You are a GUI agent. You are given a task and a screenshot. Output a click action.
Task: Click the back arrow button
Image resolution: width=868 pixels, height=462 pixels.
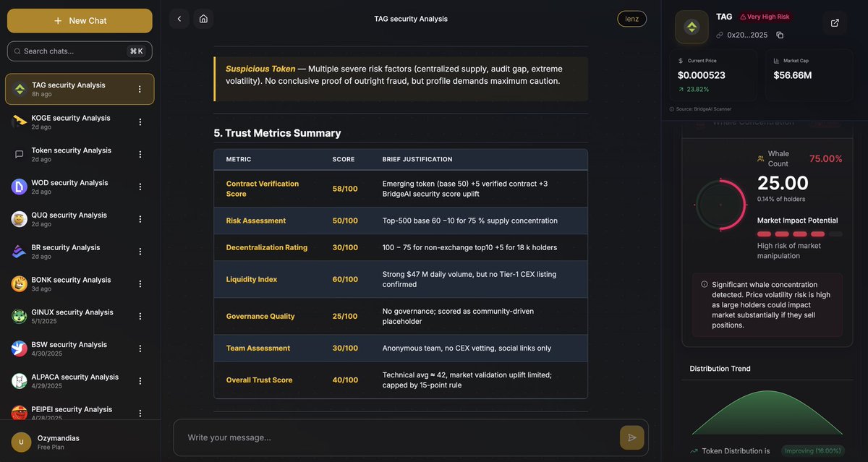point(179,19)
